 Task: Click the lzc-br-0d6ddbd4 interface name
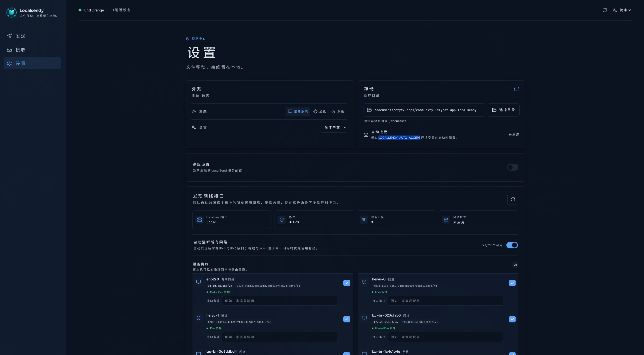click(222, 352)
